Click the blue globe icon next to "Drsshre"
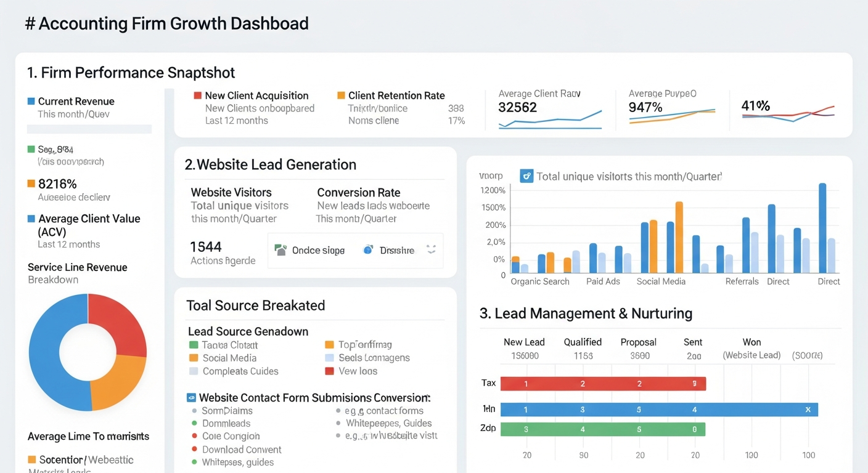 click(368, 251)
